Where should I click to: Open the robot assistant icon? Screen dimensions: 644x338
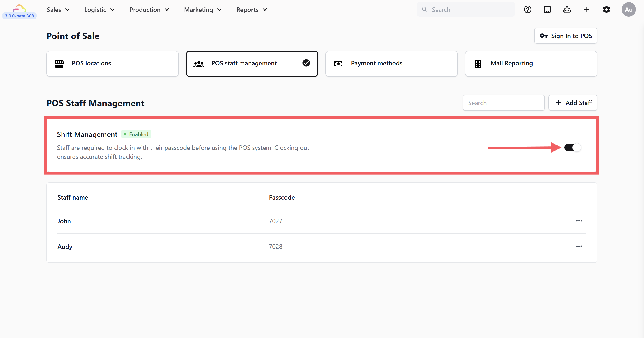click(x=567, y=9)
